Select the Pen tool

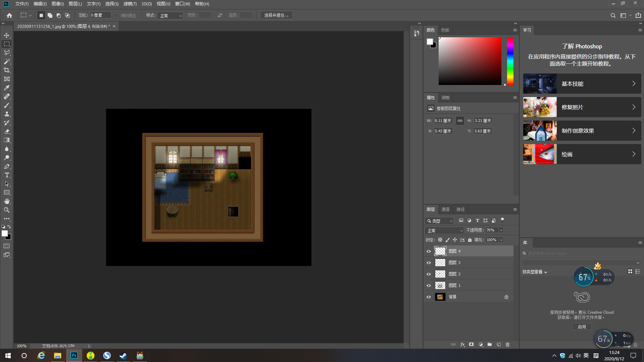tap(7, 166)
